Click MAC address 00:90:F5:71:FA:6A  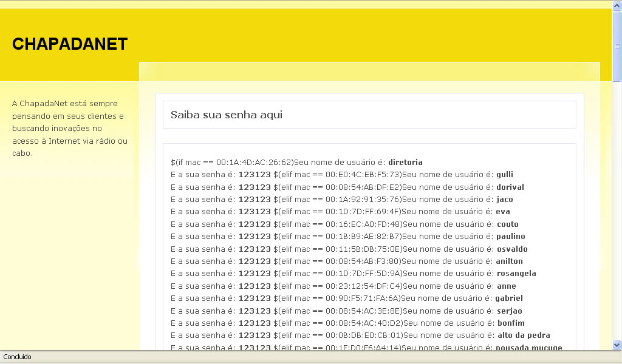click(362, 298)
